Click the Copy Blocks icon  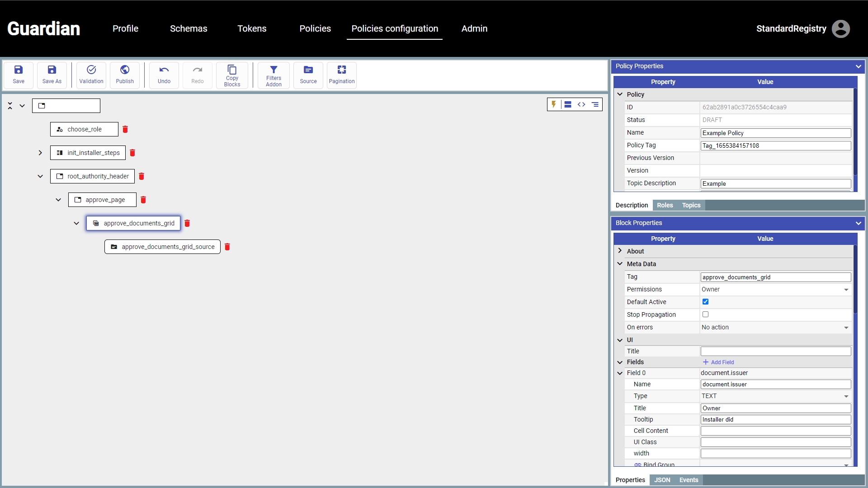(x=232, y=70)
